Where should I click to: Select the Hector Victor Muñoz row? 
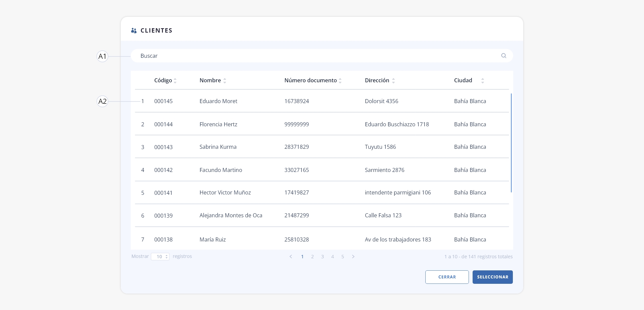[322, 192]
